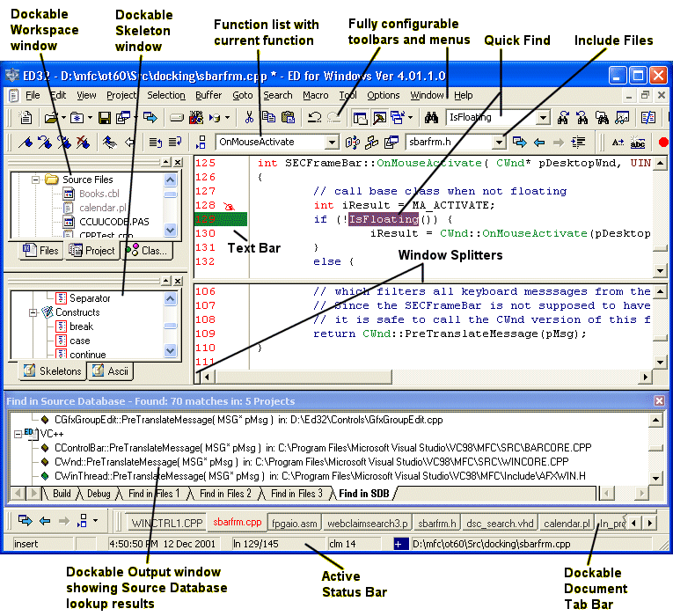Close the workspace pane with its X button
673x616 pixels.
pos(178,162)
